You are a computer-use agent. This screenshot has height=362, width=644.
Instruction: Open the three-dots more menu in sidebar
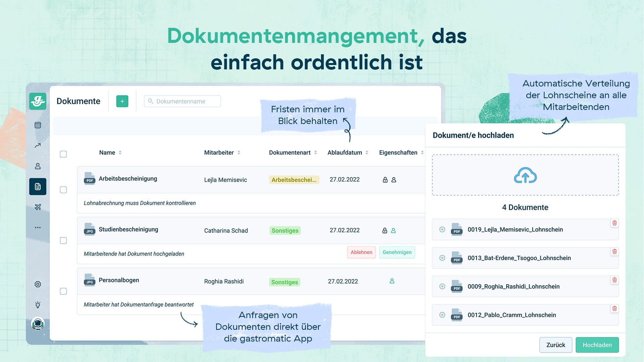[38, 228]
